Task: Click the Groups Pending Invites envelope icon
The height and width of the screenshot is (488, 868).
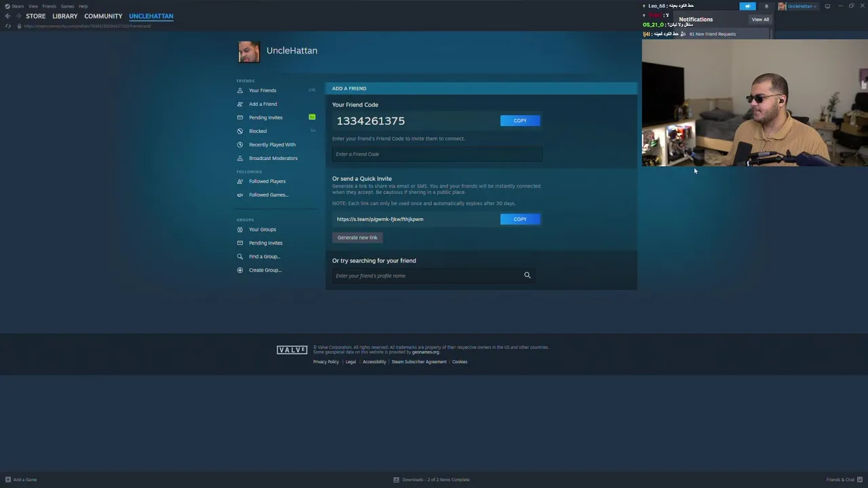Action: pos(240,243)
